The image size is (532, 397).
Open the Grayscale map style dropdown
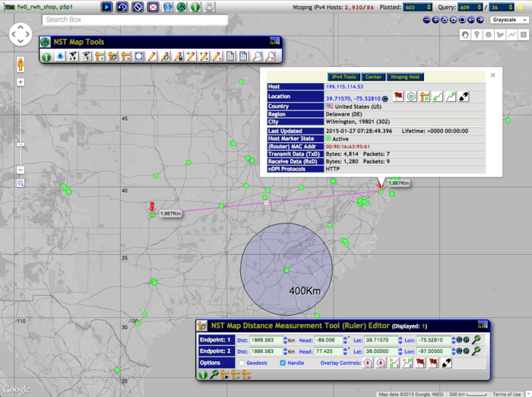tap(506, 19)
